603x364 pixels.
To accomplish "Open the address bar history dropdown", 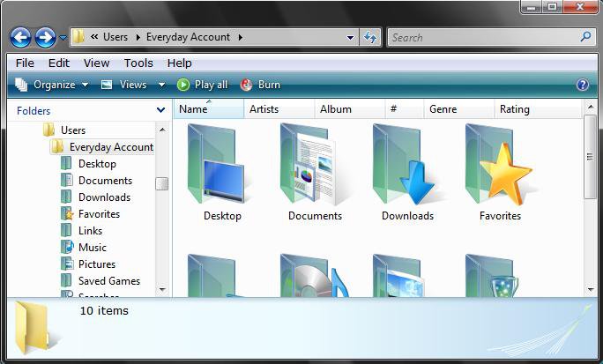I will [x=350, y=38].
